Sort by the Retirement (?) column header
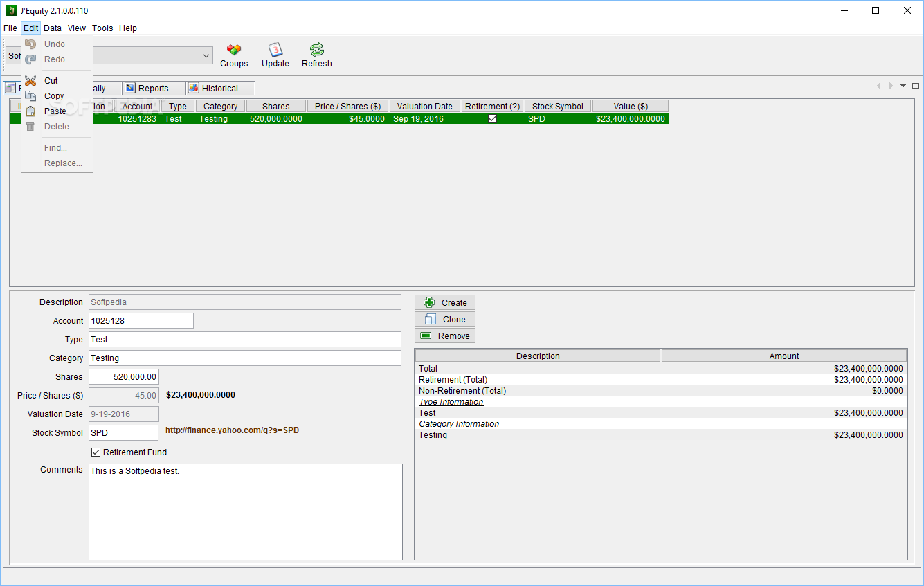Image resolution: width=924 pixels, height=586 pixels. (x=493, y=107)
